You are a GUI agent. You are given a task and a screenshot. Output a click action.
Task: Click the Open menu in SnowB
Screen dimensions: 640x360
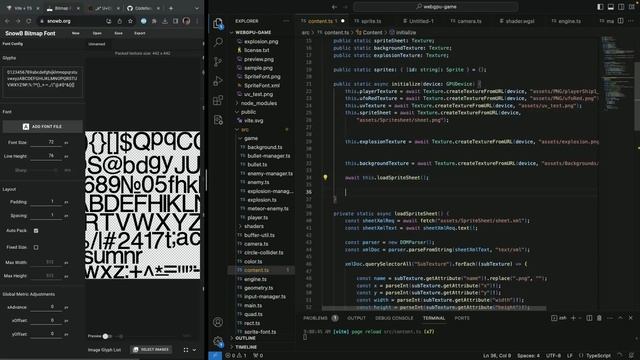97,33
